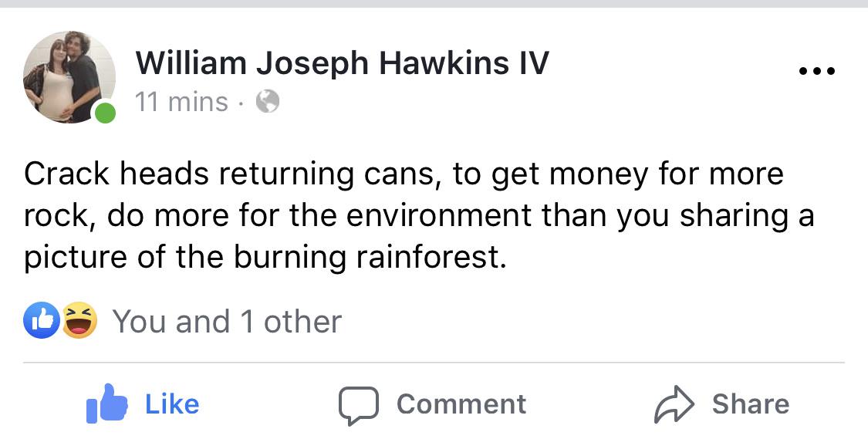Click the gray header bar at top
This screenshot has width=868, height=439.
434,3
